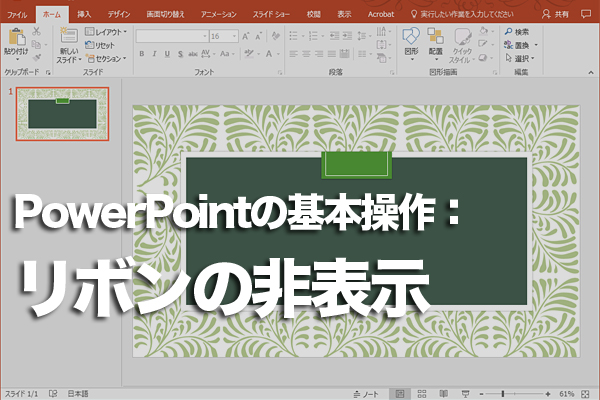Collapse the ribbon with chevron arrow
The height and width of the screenshot is (400, 600).
pyautogui.click(x=591, y=72)
